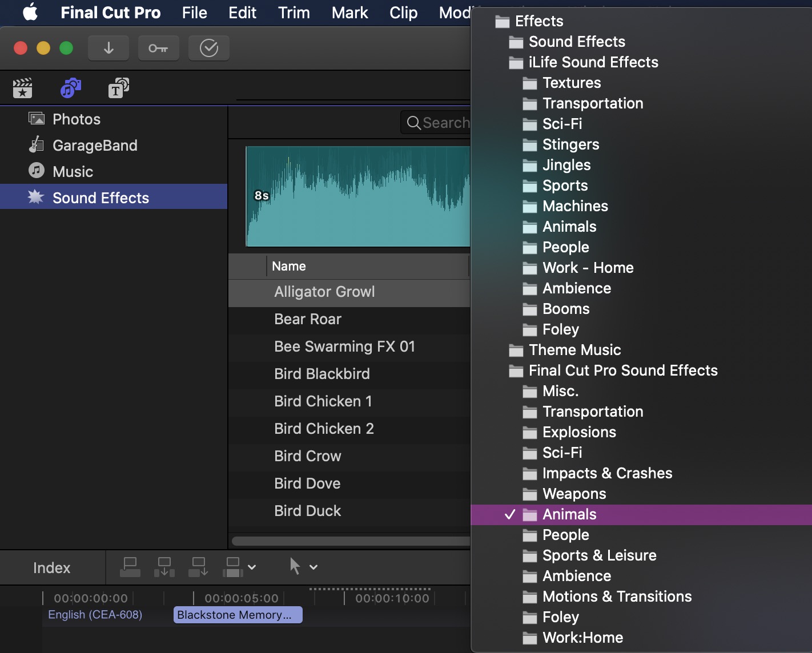812x653 pixels.
Task: Select the Explosions category
Action: tap(641, 432)
